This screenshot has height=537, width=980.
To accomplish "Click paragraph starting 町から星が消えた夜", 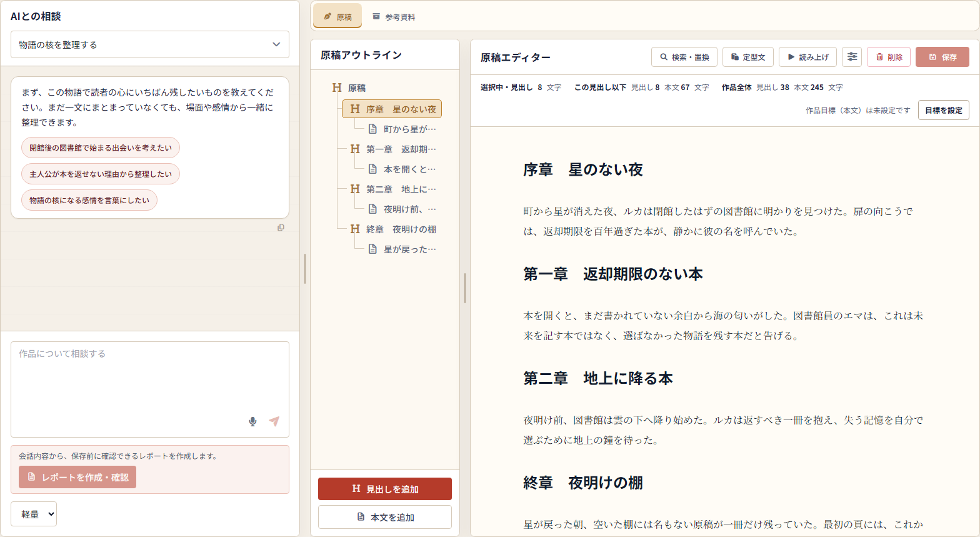I will (x=724, y=221).
